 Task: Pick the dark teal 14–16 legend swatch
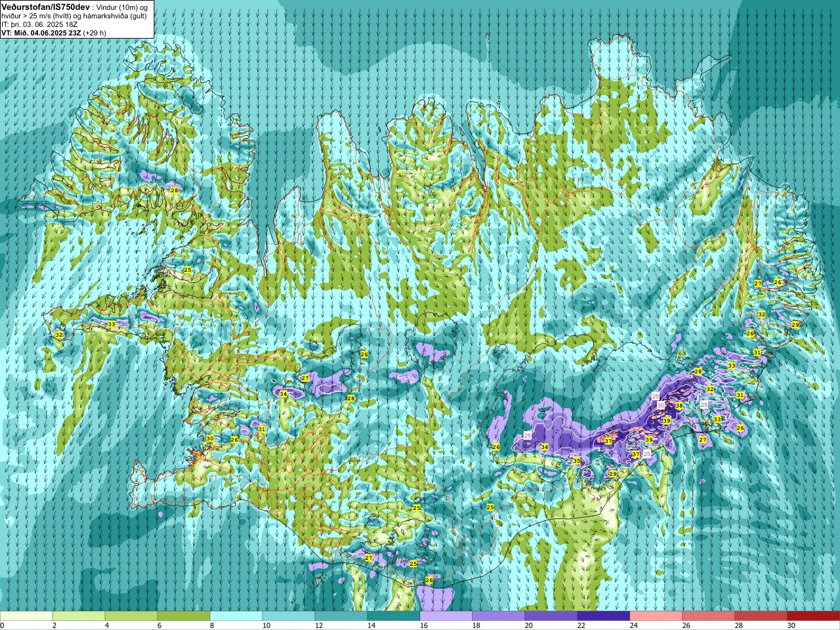click(394, 616)
